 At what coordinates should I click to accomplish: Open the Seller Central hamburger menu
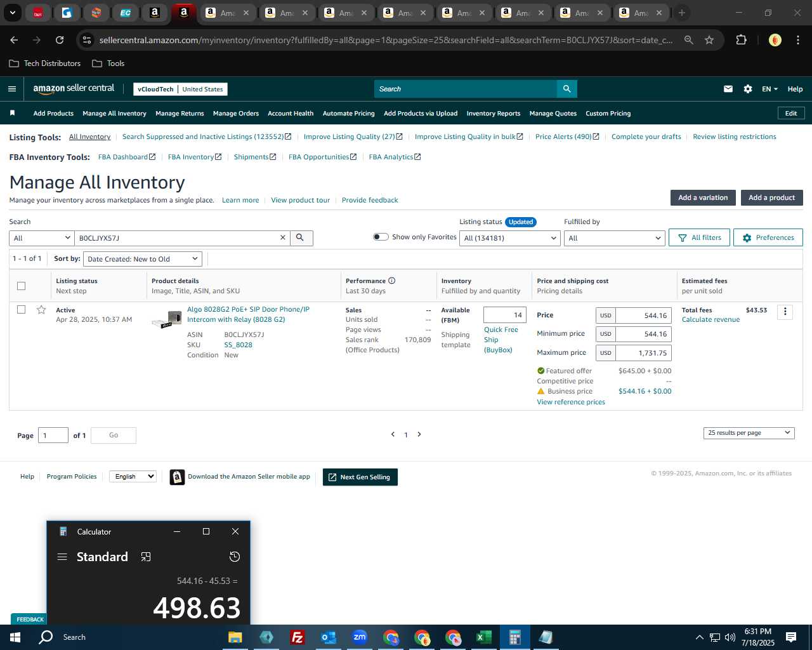tap(11, 89)
